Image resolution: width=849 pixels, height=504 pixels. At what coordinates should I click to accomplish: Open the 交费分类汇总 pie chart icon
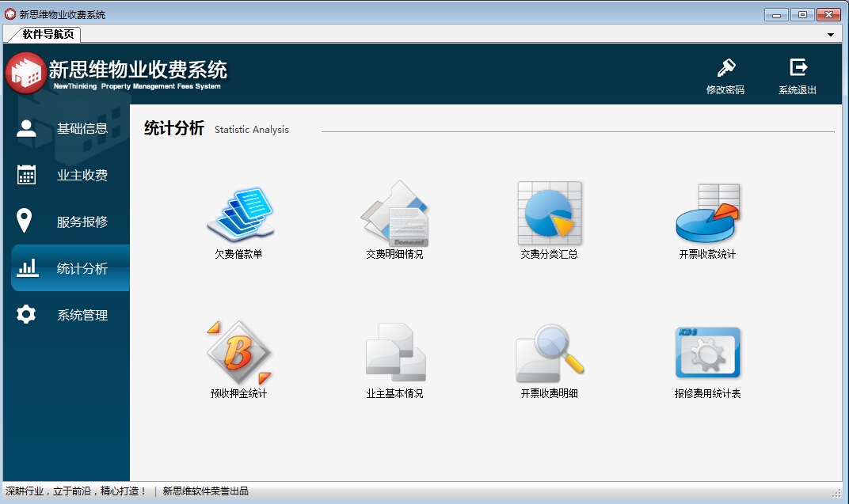pos(550,213)
